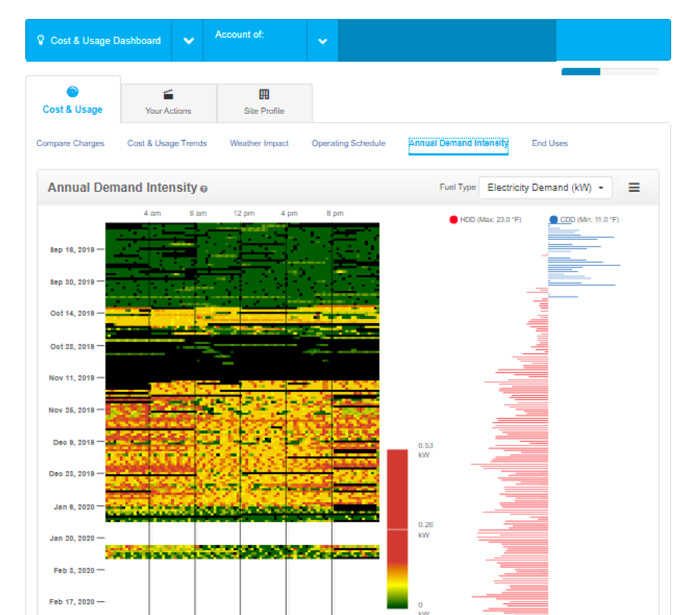Click the 4 am time axis label

152,213
